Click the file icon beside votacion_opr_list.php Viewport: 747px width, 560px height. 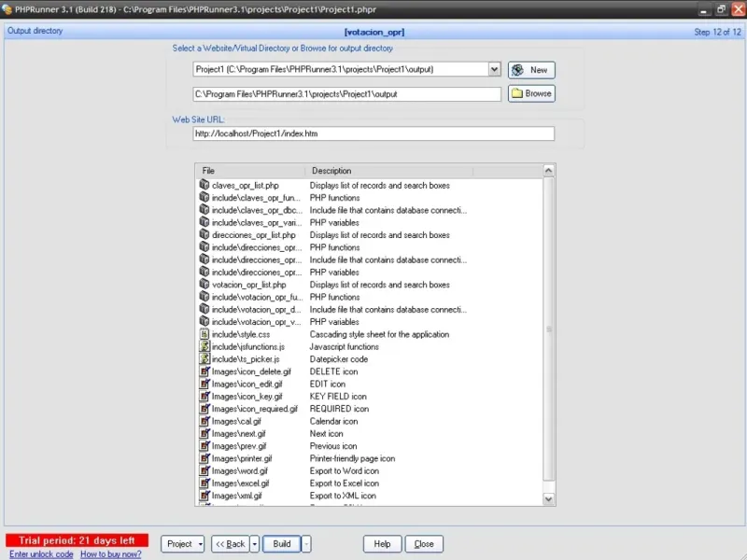(204, 284)
